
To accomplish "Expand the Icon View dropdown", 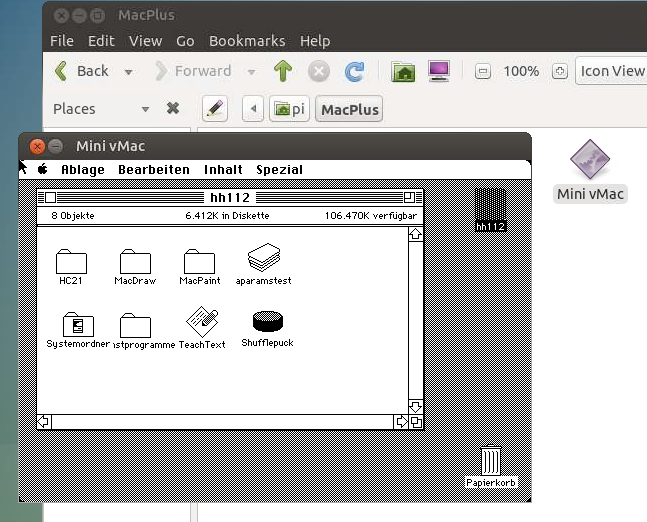I will 612,71.
